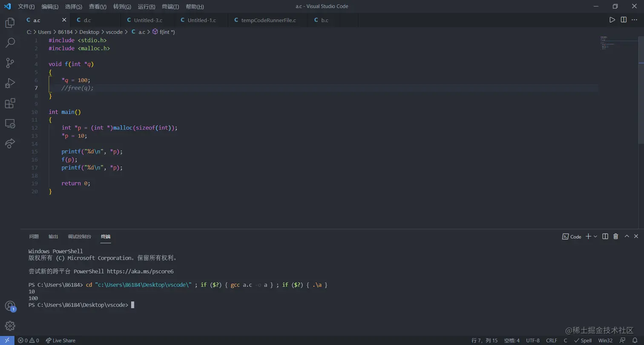Show errors and warnings count
Viewport: 644px width, 345px height.
(28, 340)
